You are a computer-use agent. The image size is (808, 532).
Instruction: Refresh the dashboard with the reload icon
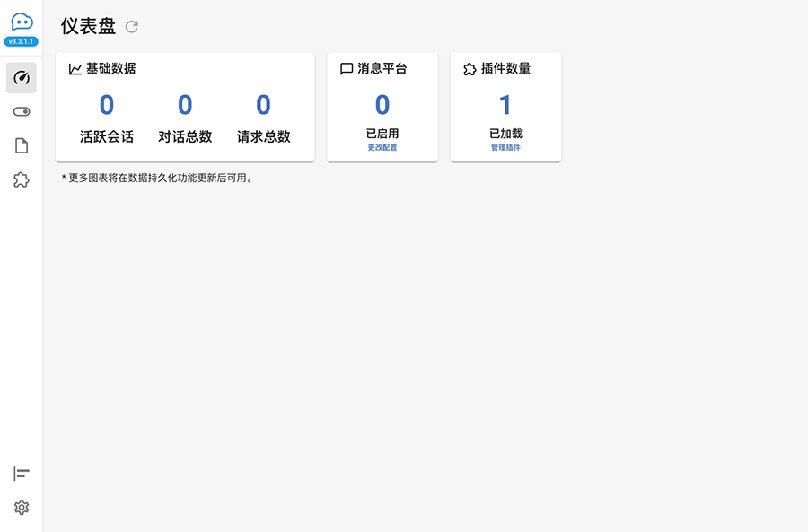point(132,27)
